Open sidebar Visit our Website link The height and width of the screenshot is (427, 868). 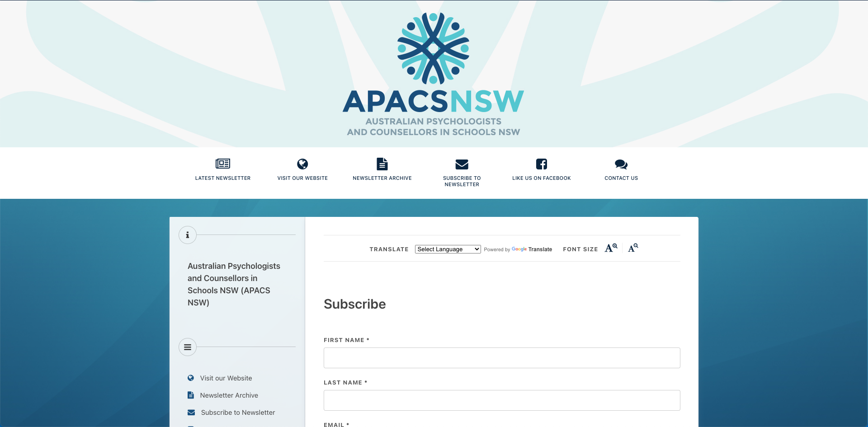(226, 378)
